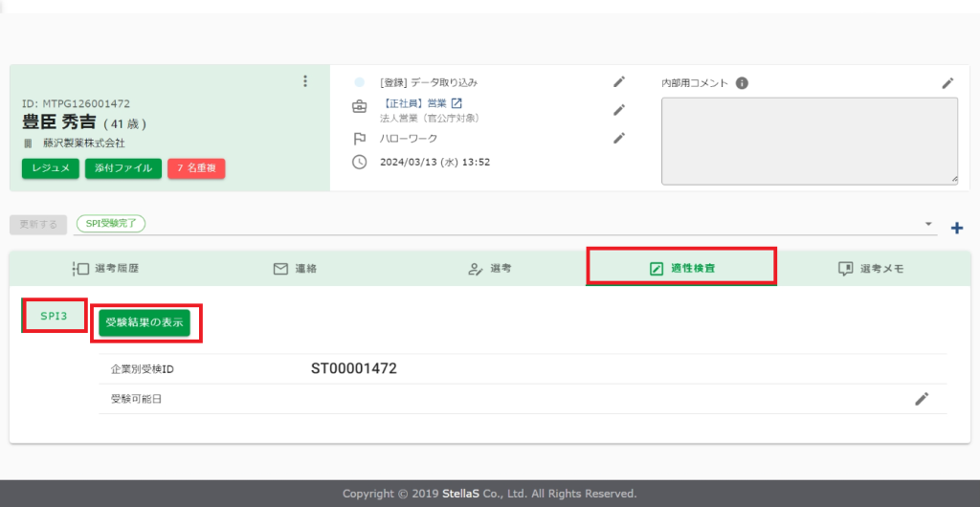Image resolution: width=980 pixels, height=507 pixels.
Task: Click info icon next to 内部用コメント
Action: [742, 83]
